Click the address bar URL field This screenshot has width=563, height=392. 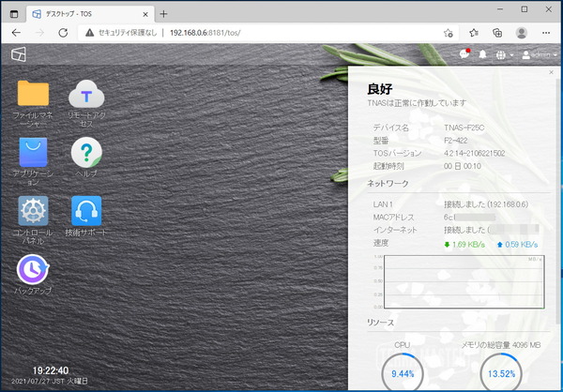(x=281, y=32)
